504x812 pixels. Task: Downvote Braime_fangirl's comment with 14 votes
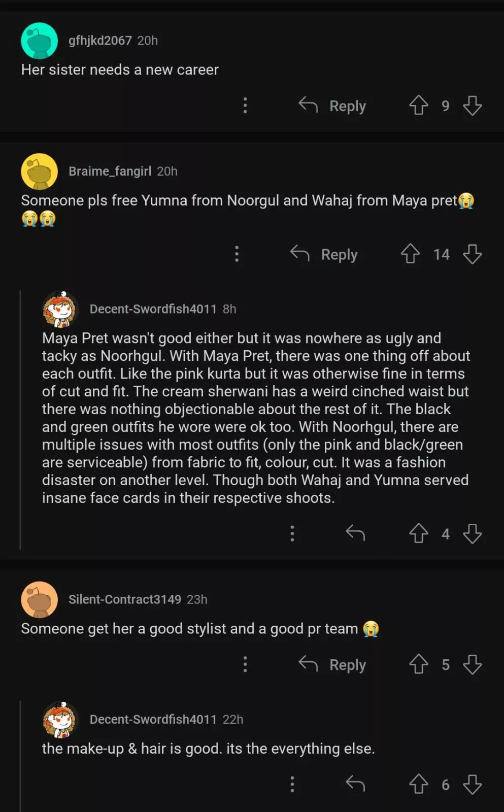click(x=472, y=254)
